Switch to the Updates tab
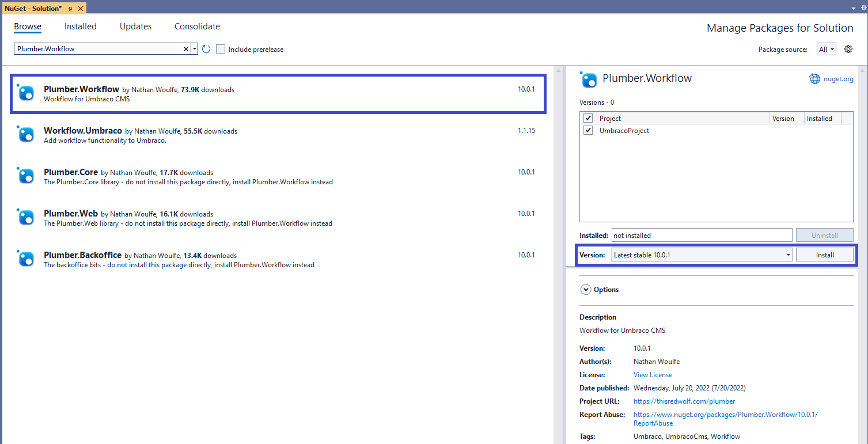Screen dimensions: 868x444 click(x=135, y=26)
